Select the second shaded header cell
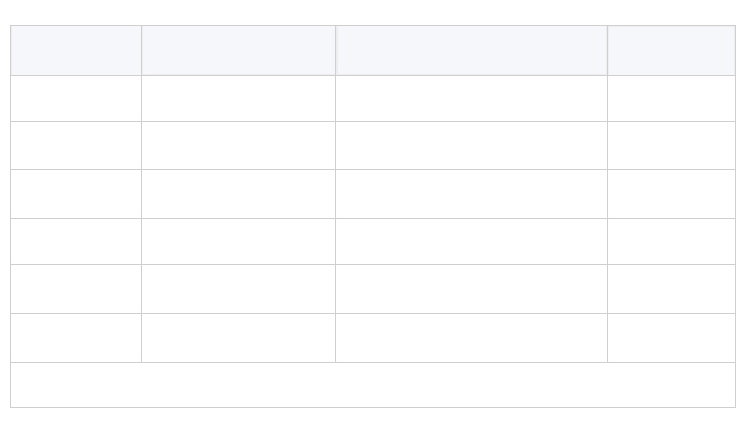Viewport: 750px width, 427px height. (239, 50)
